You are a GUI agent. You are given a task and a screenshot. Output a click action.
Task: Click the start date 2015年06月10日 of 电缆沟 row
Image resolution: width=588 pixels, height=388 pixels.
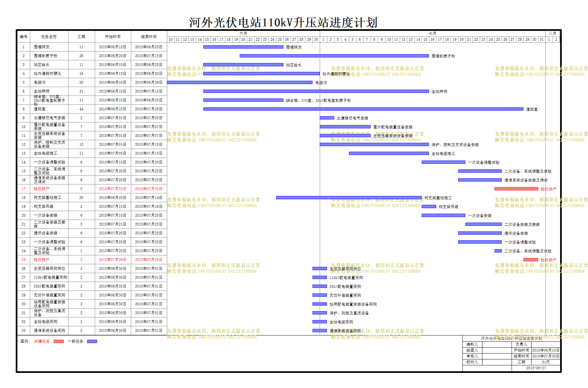(x=112, y=82)
